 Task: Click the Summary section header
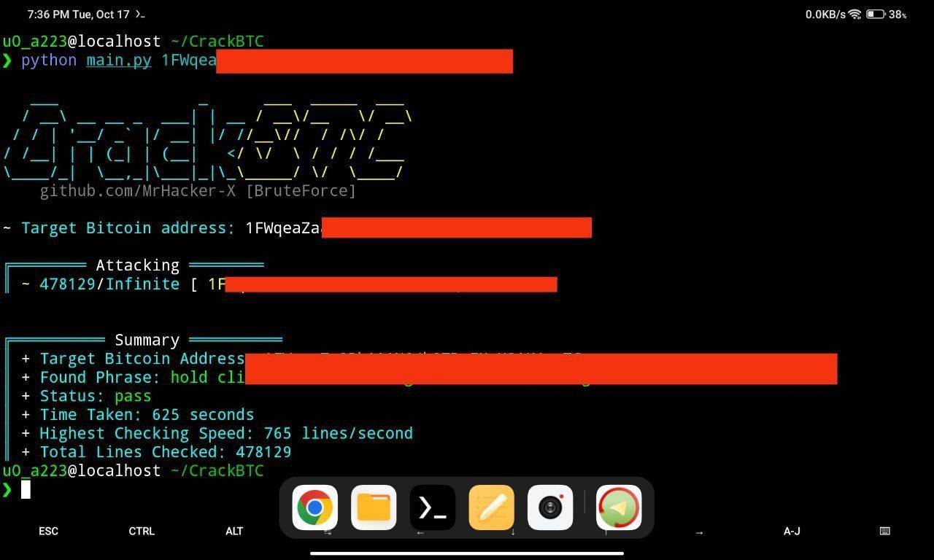(x=147, y=340)
